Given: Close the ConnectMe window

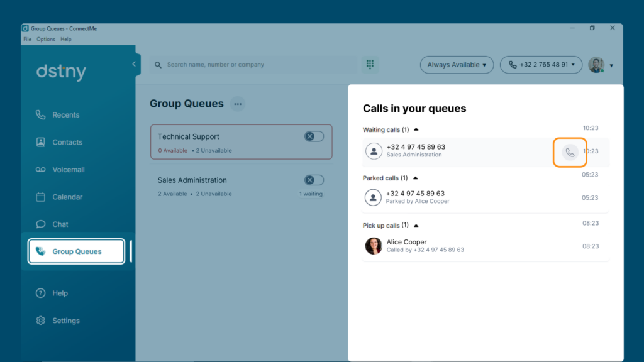Looking at the screenshot, I should [x=613, y=28].
